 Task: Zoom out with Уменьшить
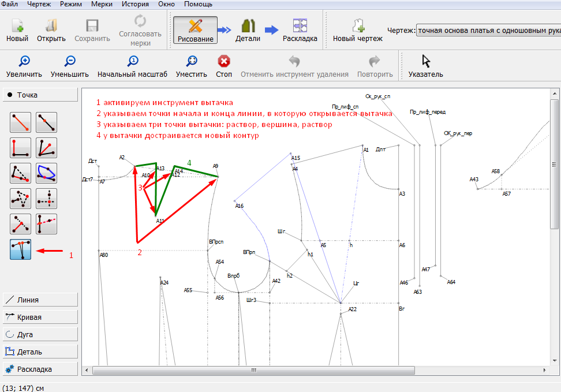click(x=69, y=66)
